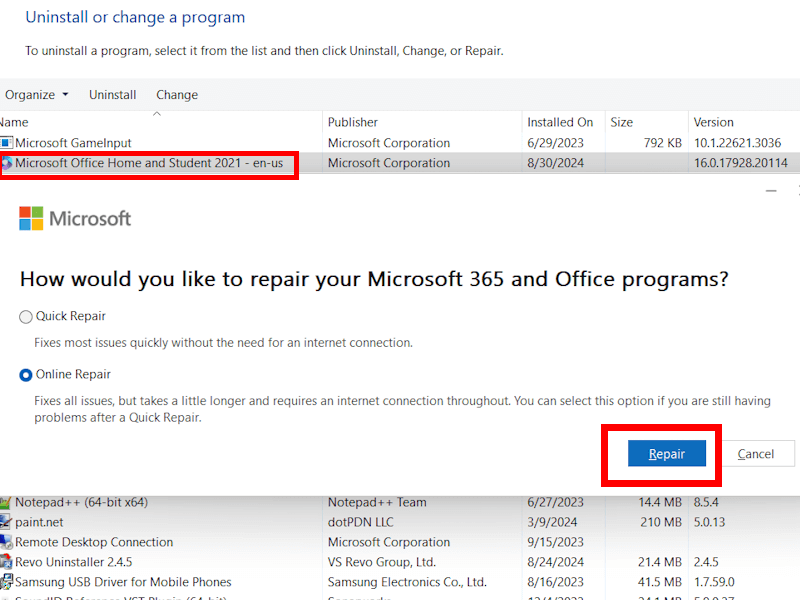Cancel the Office repair dialog

tap(756, 454)
